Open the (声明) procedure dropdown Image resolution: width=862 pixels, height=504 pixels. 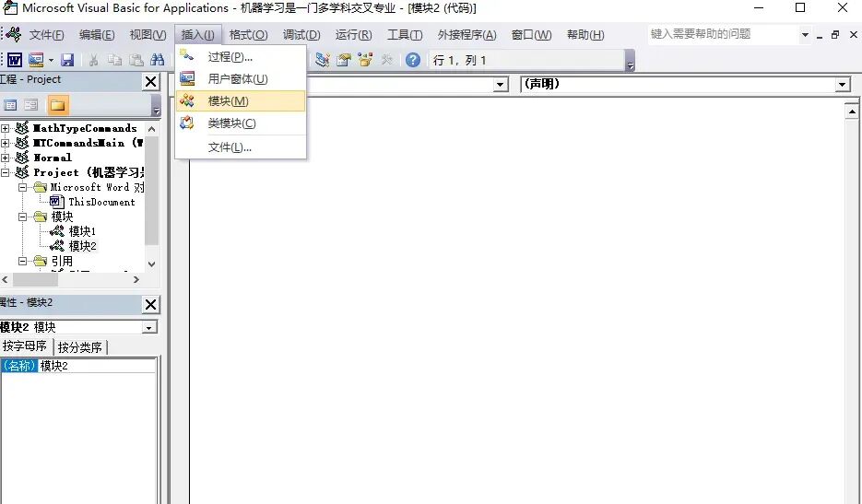(x=843, y=85)
